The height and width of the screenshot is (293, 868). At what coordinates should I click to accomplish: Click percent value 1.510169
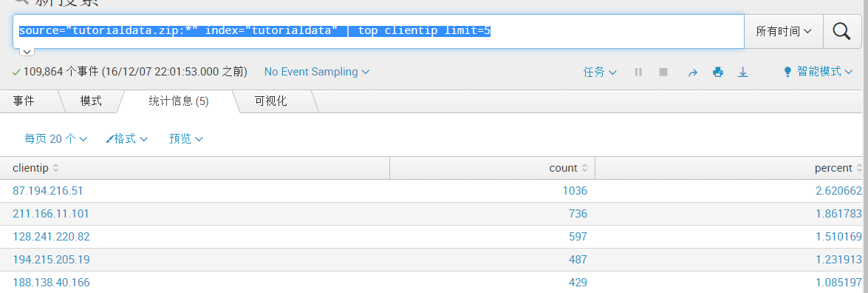tap(838, 237)
